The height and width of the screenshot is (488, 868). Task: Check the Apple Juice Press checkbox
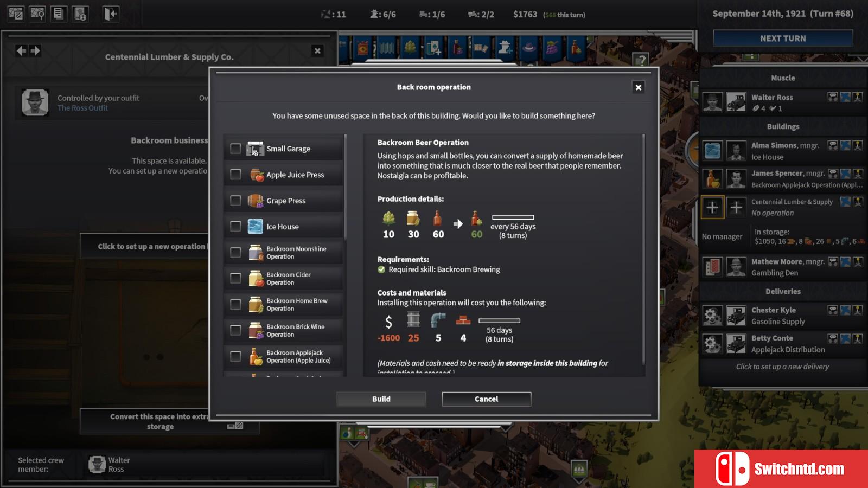coord(235,175)
